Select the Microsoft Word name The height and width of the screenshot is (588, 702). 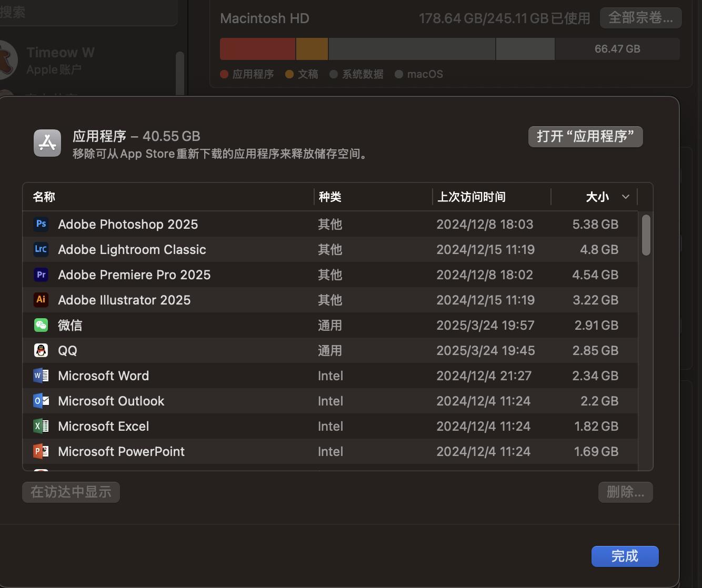click(x=104, y=376)
